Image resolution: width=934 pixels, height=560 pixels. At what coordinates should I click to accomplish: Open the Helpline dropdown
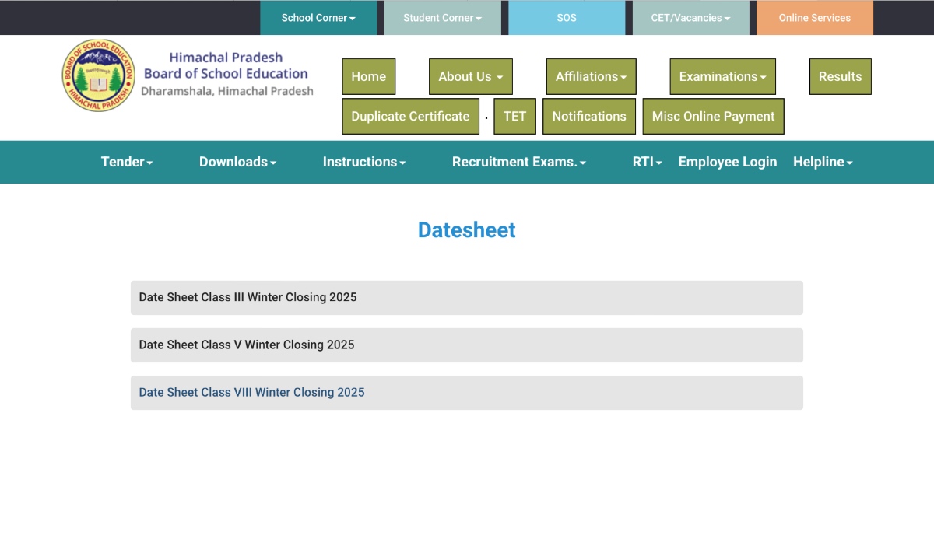(823, 162)
